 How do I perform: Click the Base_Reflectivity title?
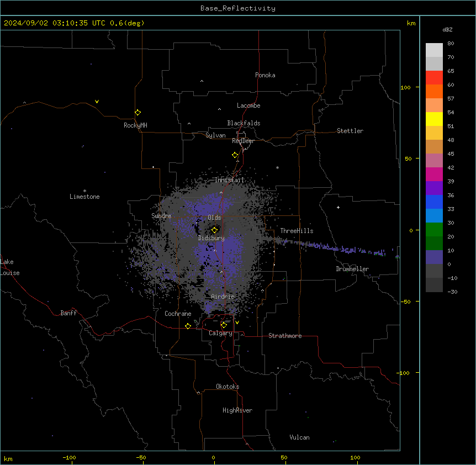coord(238,8)
